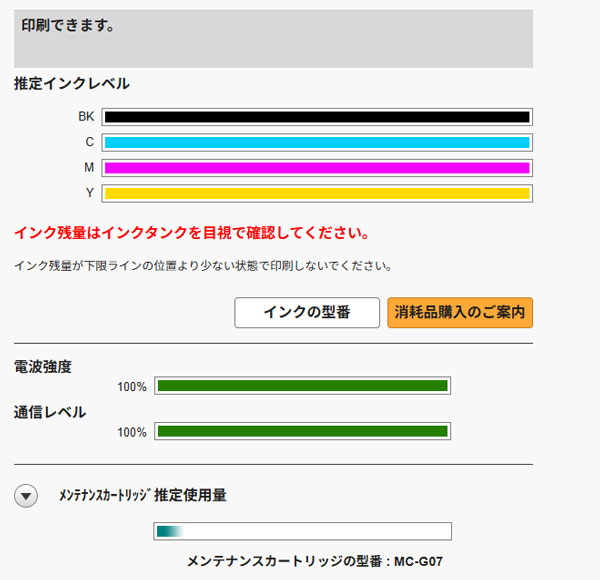Click the 印刷できます status message
Screen dimensions: 600x580
coord(67,26)
